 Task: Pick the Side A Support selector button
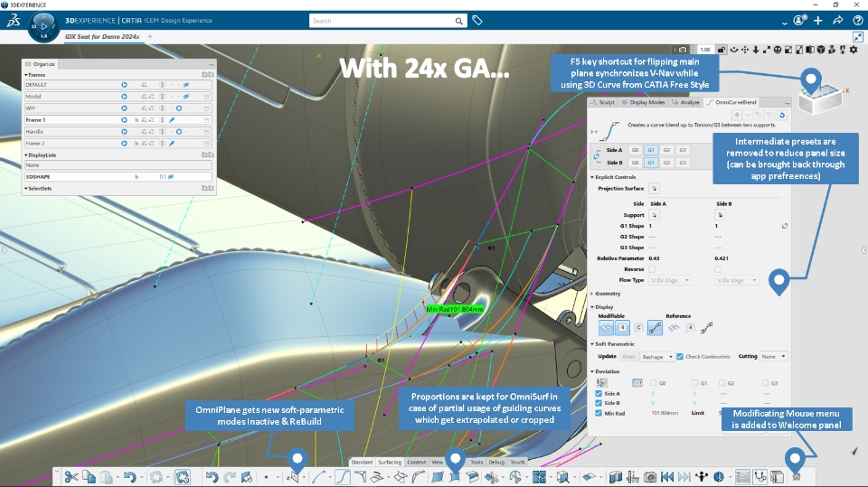655,215
